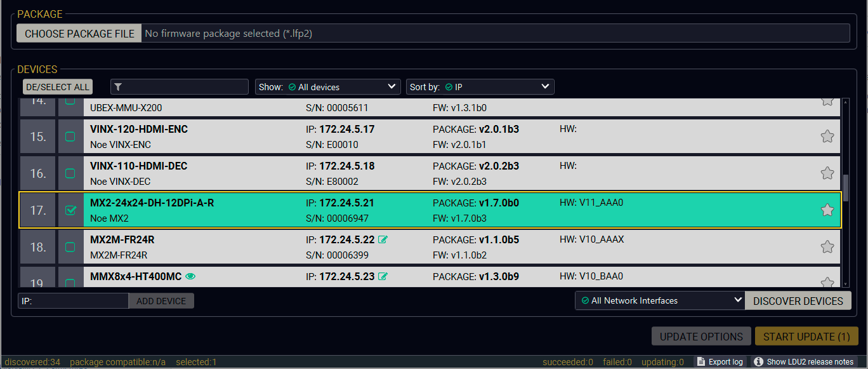
Task: Click package compatible:n/a status text
Action: click(x=117, y=362)
